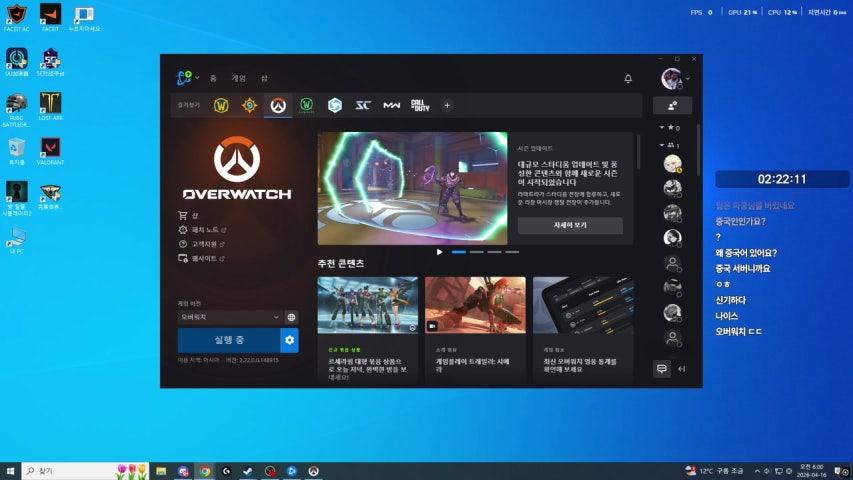Select the first carousel slide indicator

tap(459, 252)
